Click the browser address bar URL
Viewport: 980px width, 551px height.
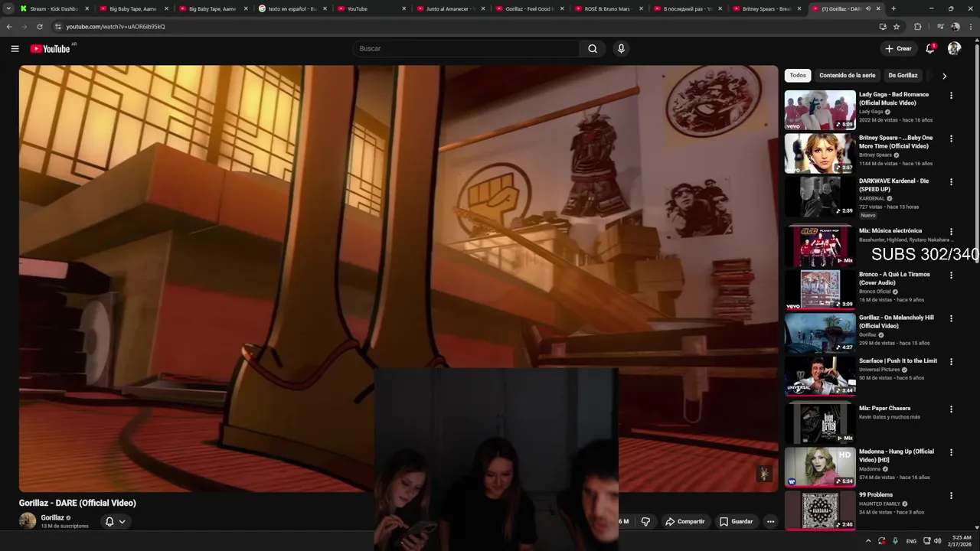(116, 27)
